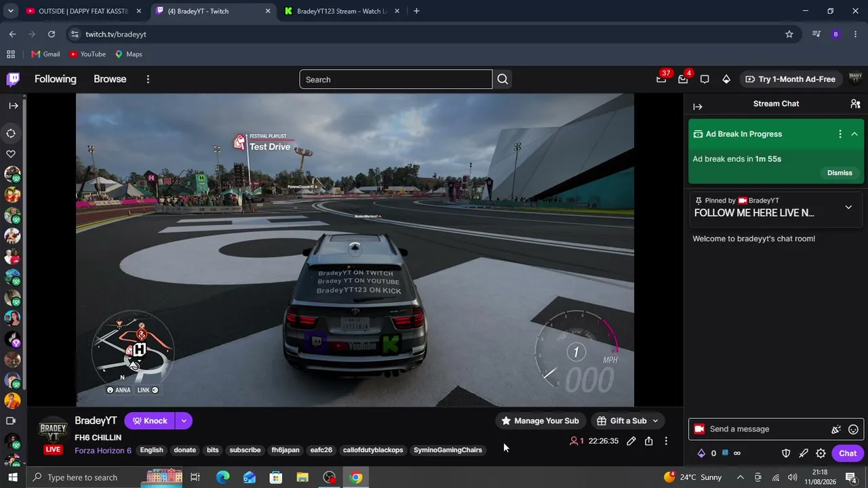Open Whispers speech bubble icon
This screenshot has width=868, height=488.
pyautogui.click(x=705, y=79)
